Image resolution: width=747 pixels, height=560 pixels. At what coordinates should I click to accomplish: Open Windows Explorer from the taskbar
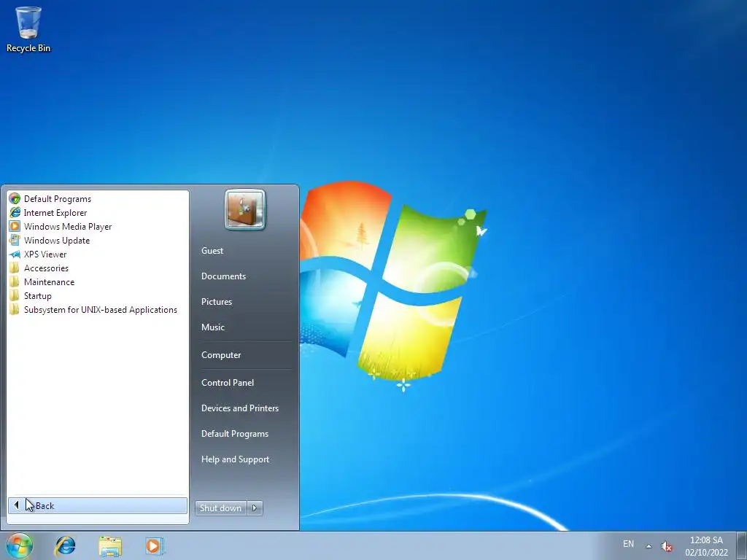pos(110,545)
